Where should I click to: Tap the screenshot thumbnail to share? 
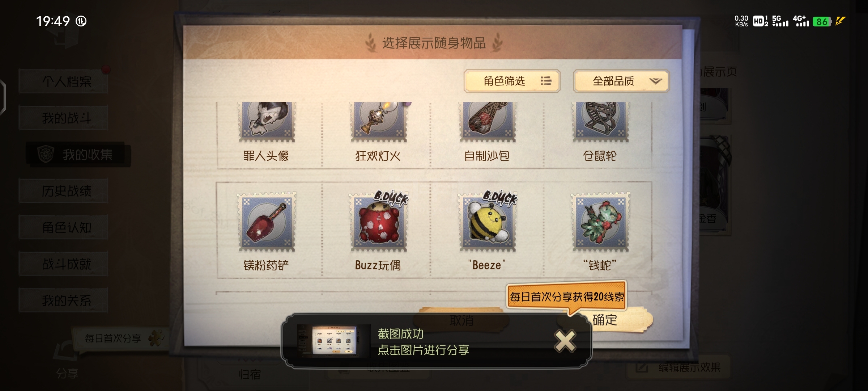(334, 340)
